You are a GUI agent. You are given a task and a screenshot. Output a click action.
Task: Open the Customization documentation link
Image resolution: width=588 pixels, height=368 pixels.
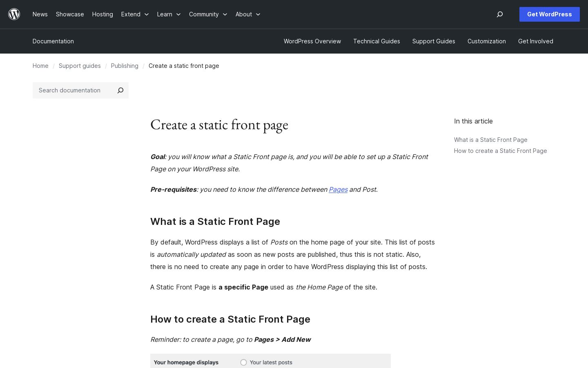(487, 41)
